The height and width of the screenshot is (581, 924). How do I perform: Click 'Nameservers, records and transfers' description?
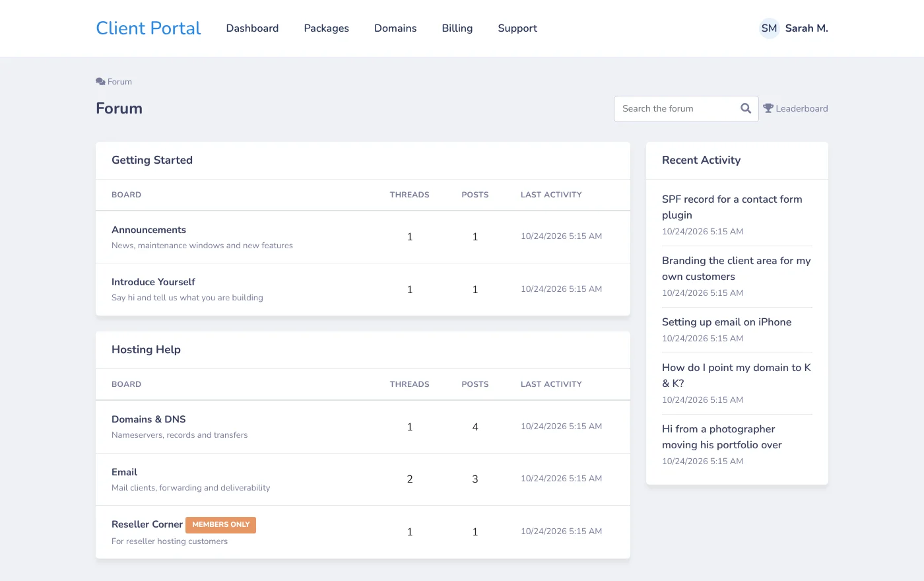pos(180,435)
